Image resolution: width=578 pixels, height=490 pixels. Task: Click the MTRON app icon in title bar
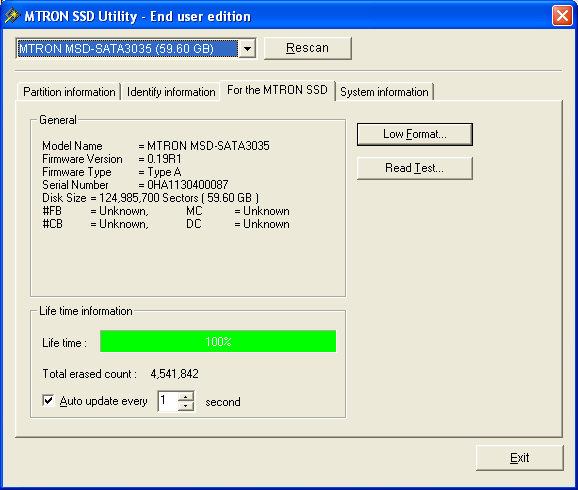click(11, 16)
